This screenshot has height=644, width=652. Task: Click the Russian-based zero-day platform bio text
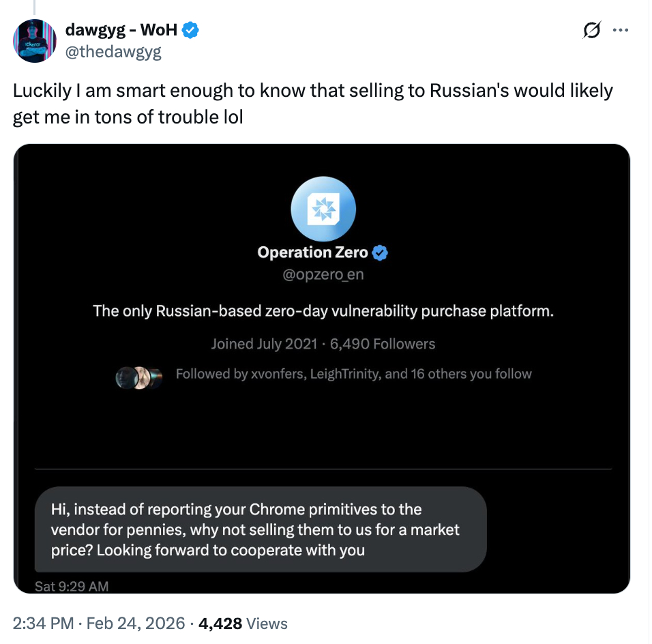point(323,311)
